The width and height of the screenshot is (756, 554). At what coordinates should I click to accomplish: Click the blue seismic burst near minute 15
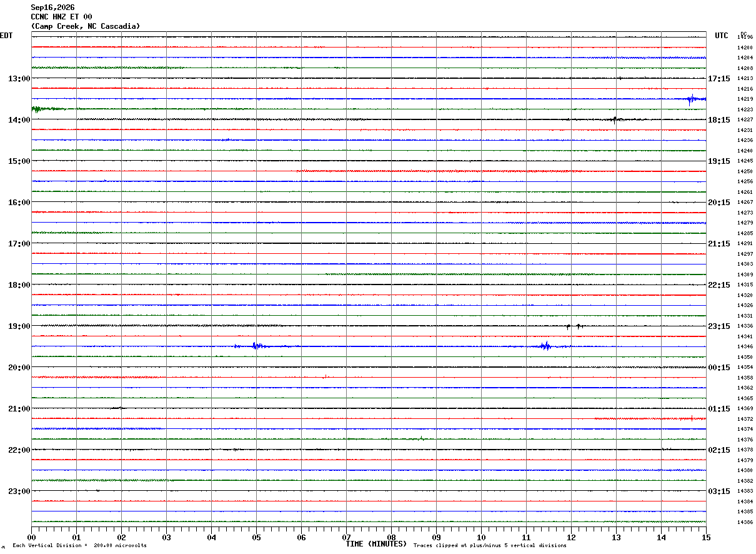tap(692, 99)
